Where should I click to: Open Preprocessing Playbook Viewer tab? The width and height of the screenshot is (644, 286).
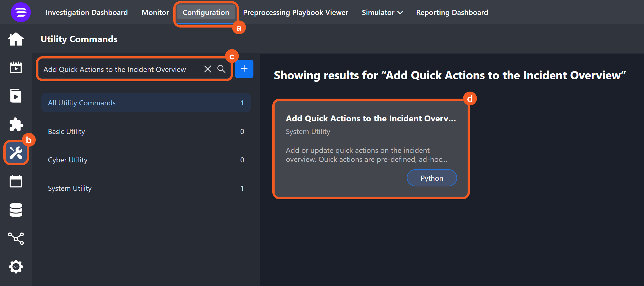click(x=295, y=12)
